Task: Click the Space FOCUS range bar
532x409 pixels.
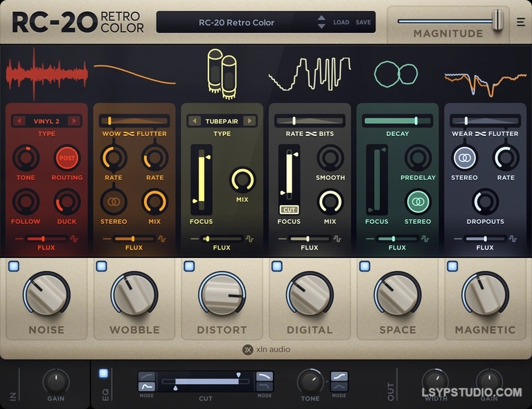Action: tap(377, 180)
